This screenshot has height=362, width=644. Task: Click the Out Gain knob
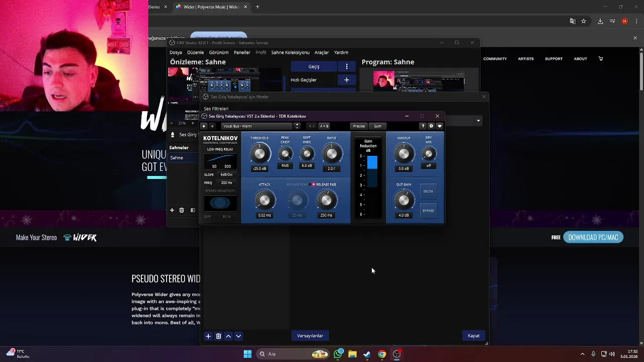tap(404, 200)
